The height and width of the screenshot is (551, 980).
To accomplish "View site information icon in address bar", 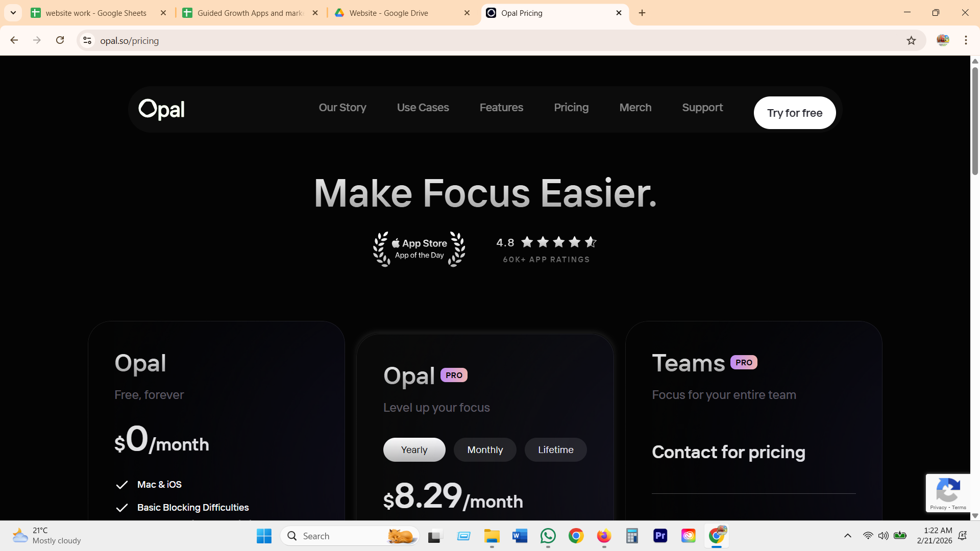I will pyautogui.click(x=87, y=40).
